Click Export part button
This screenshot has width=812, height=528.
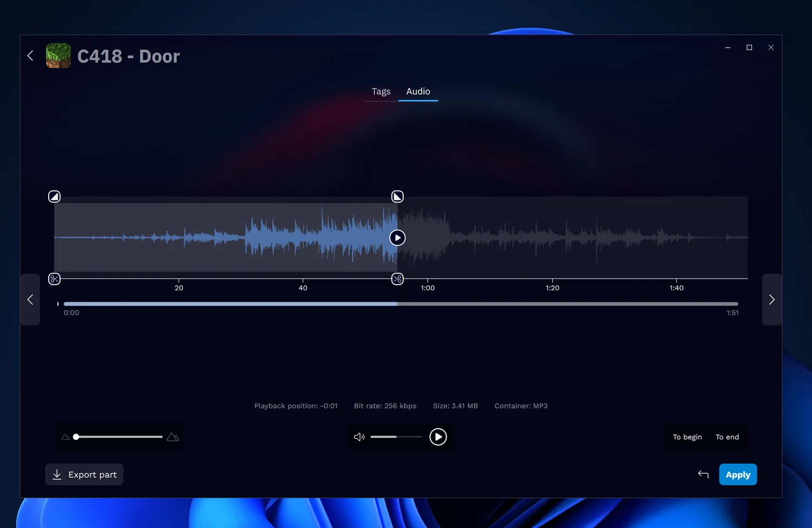[84, 474]
